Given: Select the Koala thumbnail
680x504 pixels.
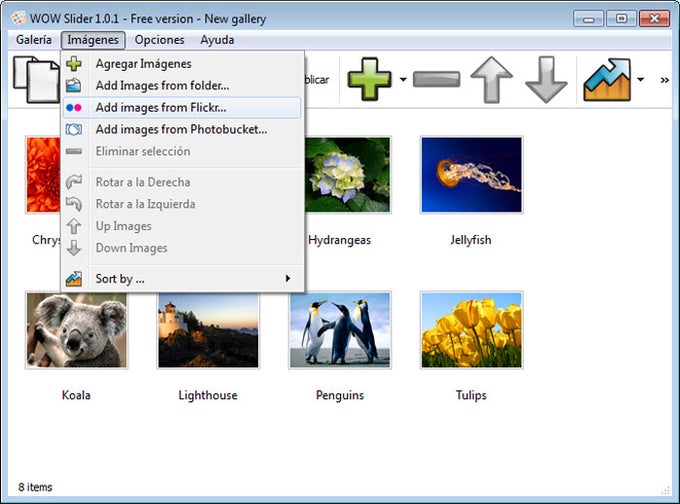Looking at the screenshot, I should [x=77, y=330].
